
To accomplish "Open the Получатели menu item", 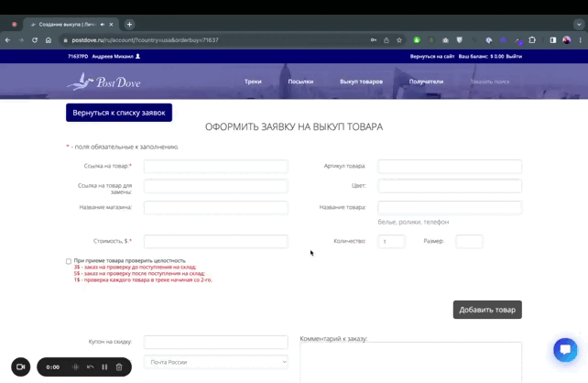I will 426,82.
